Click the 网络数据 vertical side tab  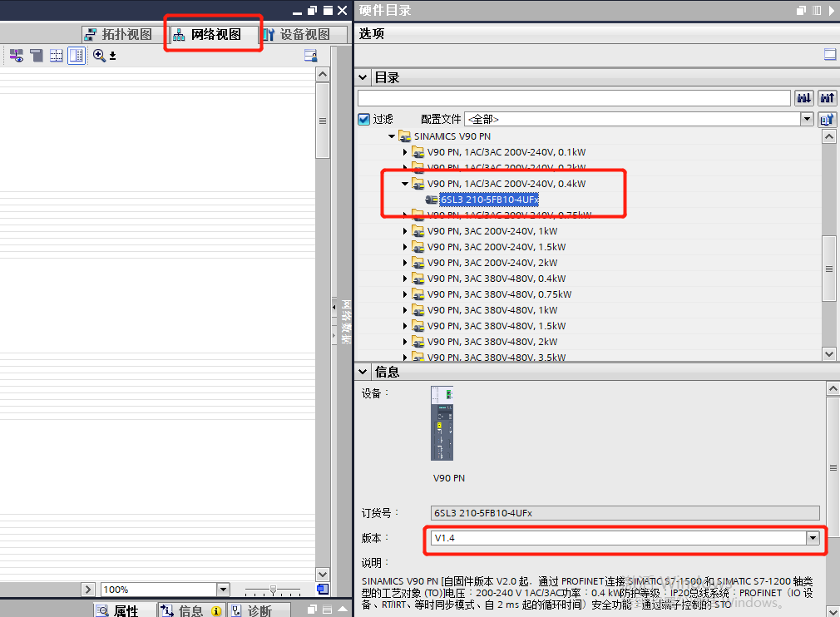(347, 321)
